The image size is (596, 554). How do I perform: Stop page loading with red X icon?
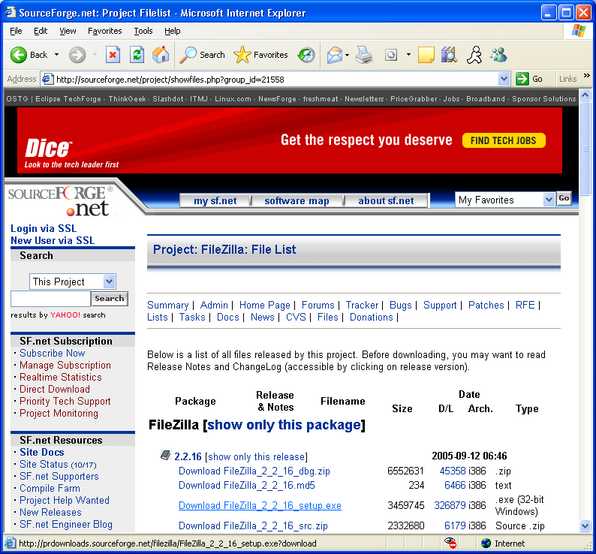[113, 55]
